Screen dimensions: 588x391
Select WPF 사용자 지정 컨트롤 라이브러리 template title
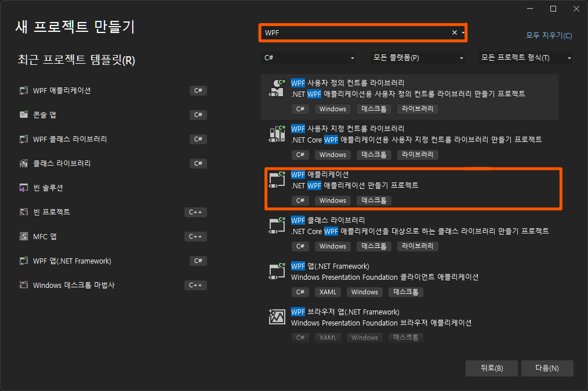tap(347, 129)
